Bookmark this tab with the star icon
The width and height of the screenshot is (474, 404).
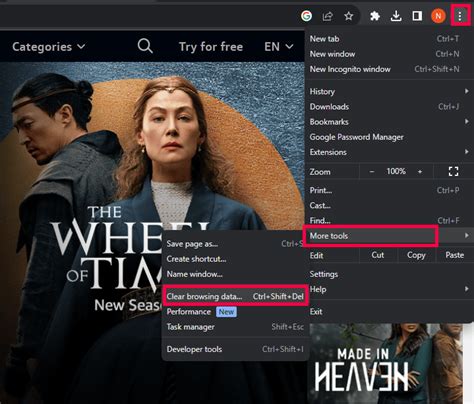coord(349,16)
